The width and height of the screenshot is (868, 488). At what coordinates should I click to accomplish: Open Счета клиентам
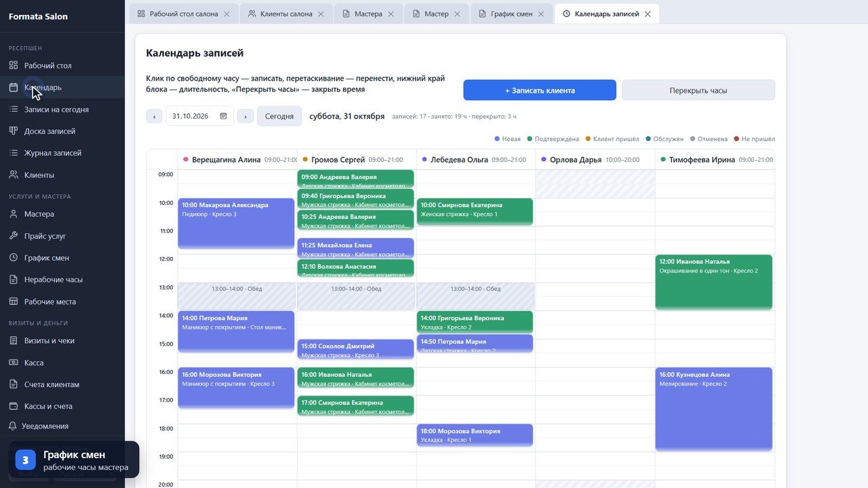point(62,384)
